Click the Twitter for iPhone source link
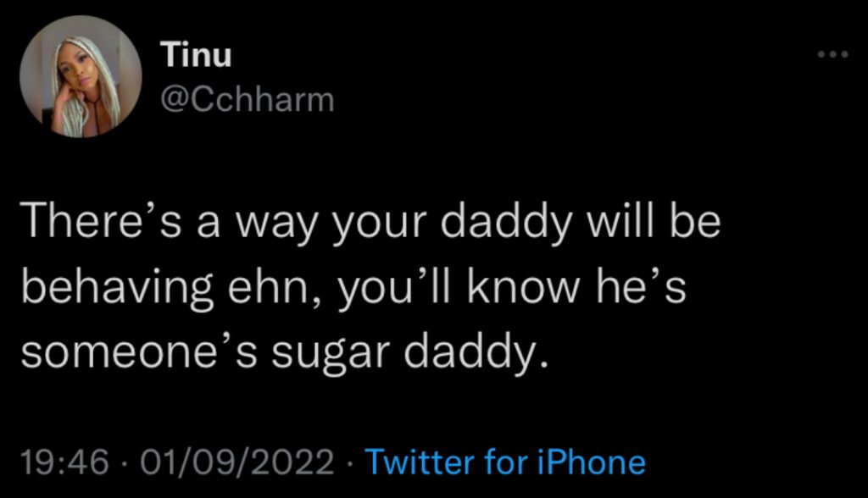This screenshot has height=498, width=868. [504, 462]
